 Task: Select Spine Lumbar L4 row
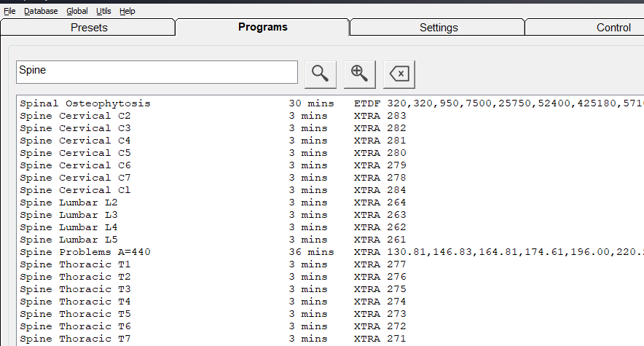[331, 227]
